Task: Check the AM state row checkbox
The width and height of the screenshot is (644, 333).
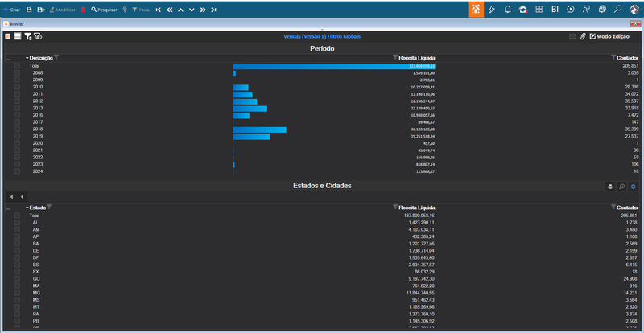Action: pos(17,229)
